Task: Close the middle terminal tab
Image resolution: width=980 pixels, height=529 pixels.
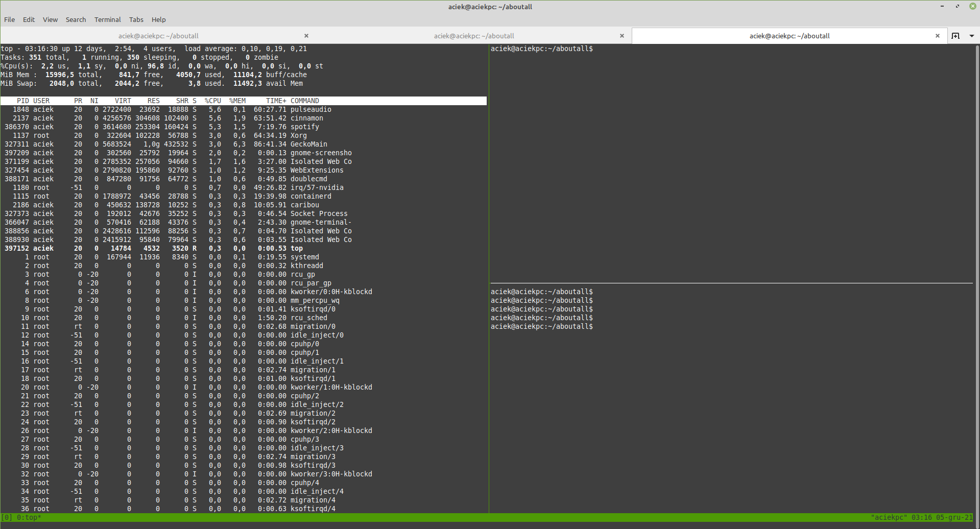Action: (622, 36)
